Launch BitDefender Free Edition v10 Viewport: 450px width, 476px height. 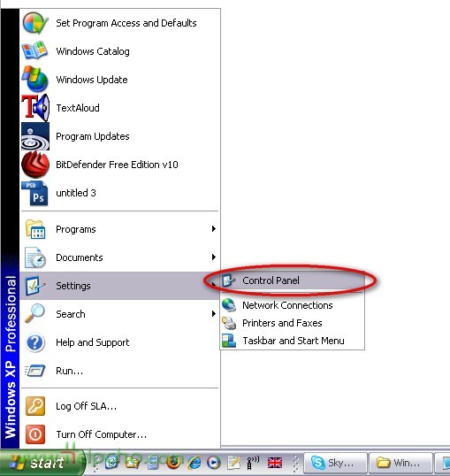pyautogui.click(x=120, y=165)
